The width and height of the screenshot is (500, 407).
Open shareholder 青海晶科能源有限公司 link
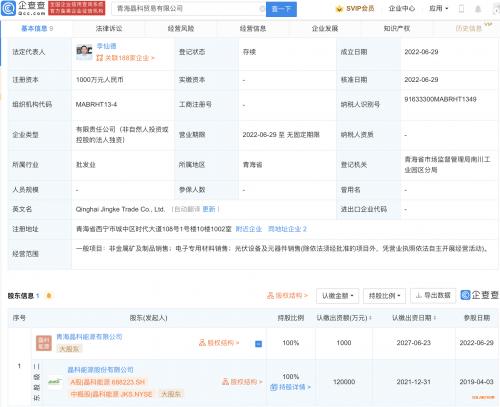tap(89, 337)
